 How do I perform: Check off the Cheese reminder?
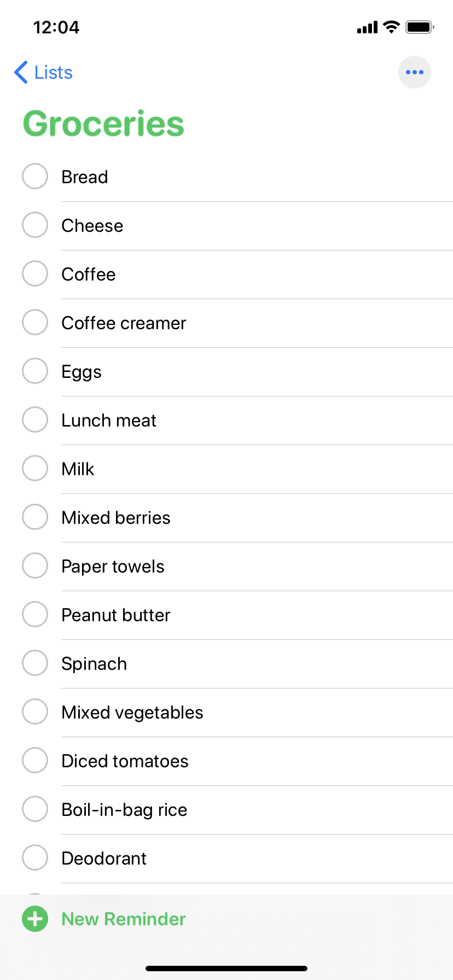click(x=35, y=225)
